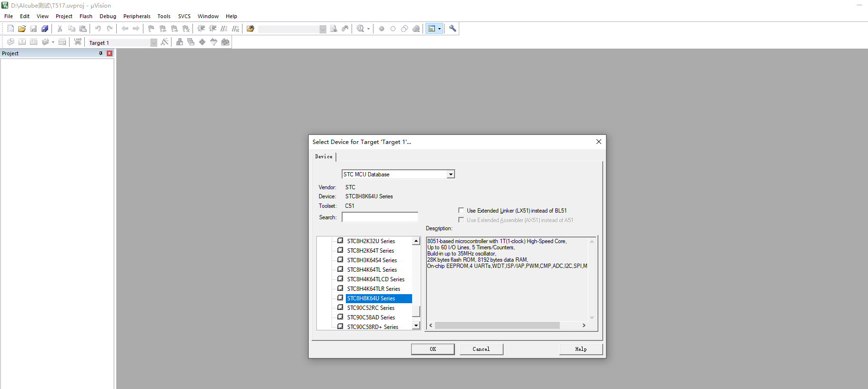Image resolution: width=868 pixels, height=389 pixels.
Task: Click the Manage Run-Time Environment diamond icon
Action: 202,42
